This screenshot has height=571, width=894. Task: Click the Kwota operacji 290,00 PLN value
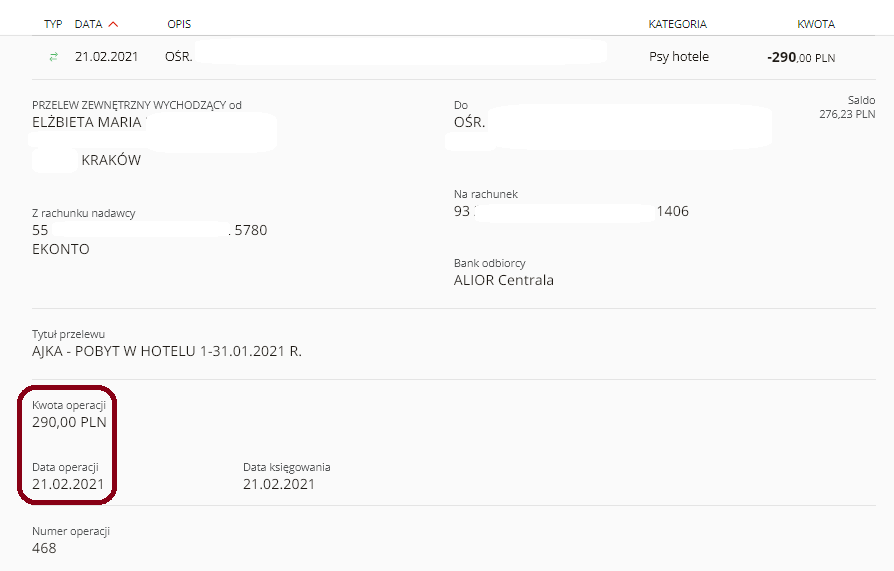69,422
